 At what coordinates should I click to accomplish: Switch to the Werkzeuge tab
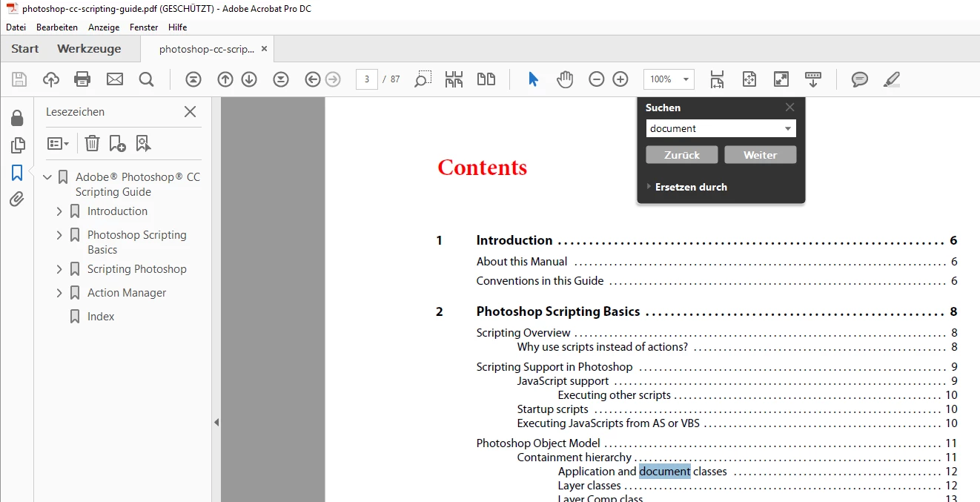(89, 49)
